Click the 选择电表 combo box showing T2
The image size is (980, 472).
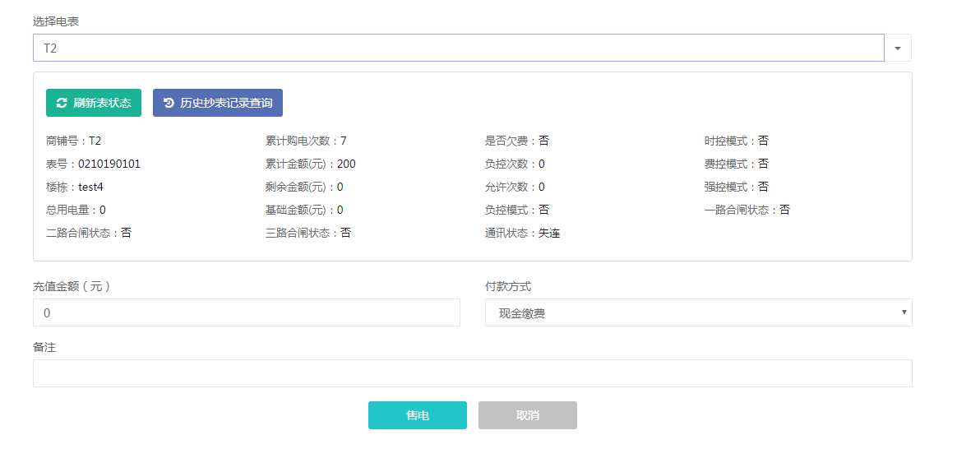[458, 48]
